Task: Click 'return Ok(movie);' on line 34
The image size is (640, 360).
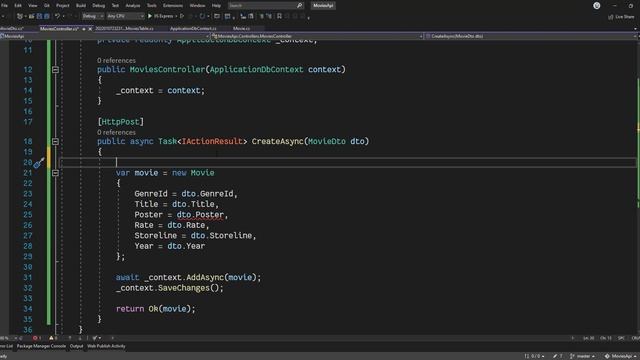Action: [156, 309]
